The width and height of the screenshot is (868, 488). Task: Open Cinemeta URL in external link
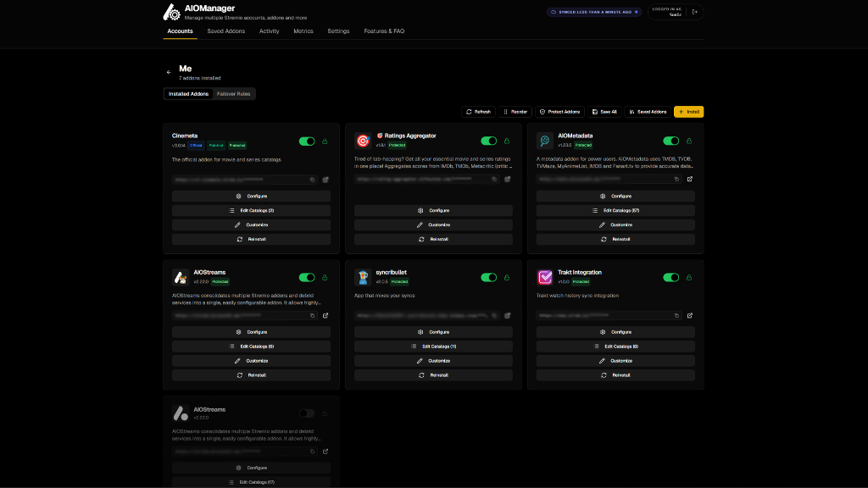pyautogui.click(x=325, y=180)
